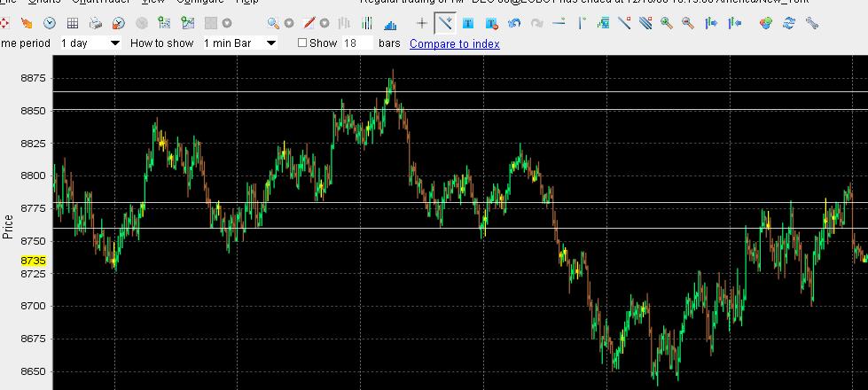
Task: Click the blue undo arrow
Action: coord(514,23)
